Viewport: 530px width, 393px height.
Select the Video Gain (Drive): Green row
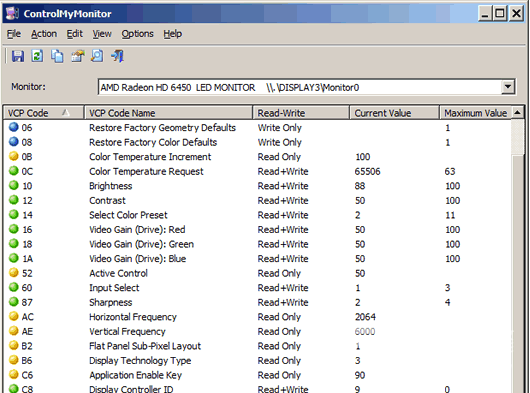click(257, 244)
